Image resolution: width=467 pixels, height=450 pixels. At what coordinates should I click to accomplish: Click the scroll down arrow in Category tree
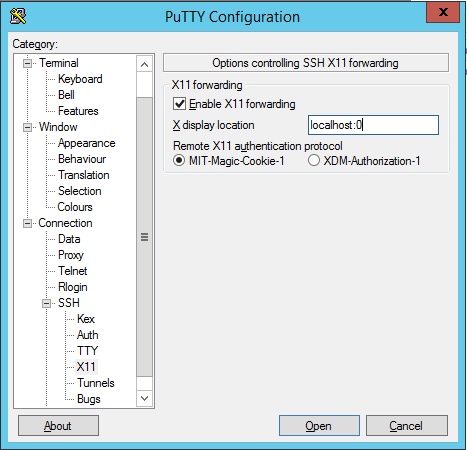pos(144,398)
